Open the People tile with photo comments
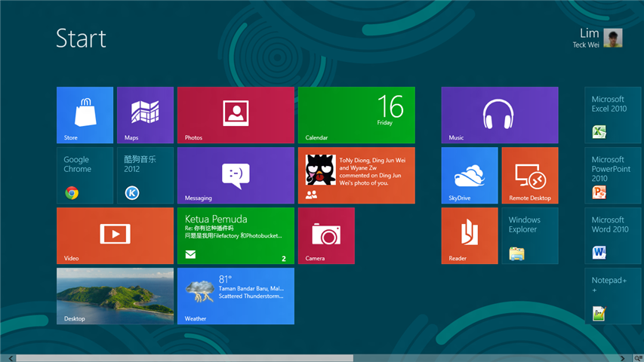The image size is (644, 362). [x=356, y=175]
